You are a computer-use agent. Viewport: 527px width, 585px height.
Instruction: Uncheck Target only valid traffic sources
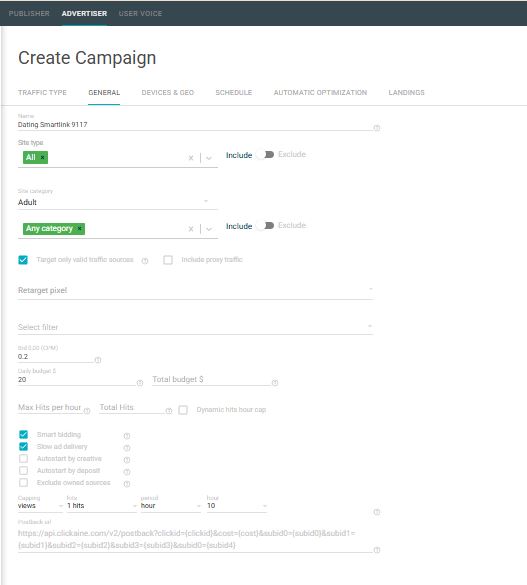[23, 260]
